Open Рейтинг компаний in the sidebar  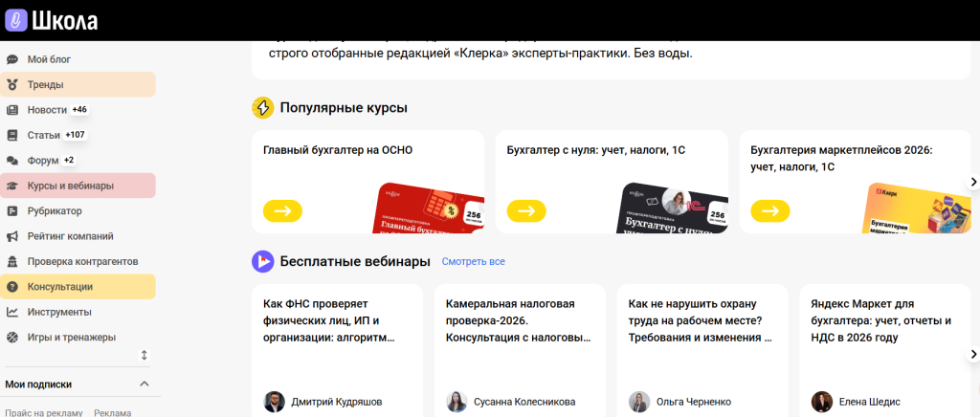coord(78,236)
